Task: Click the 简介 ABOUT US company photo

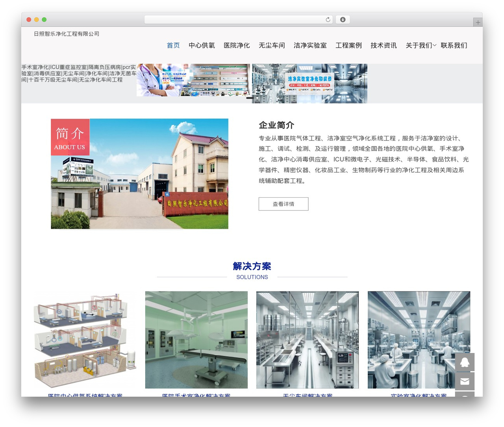Action: click(139, 174)
